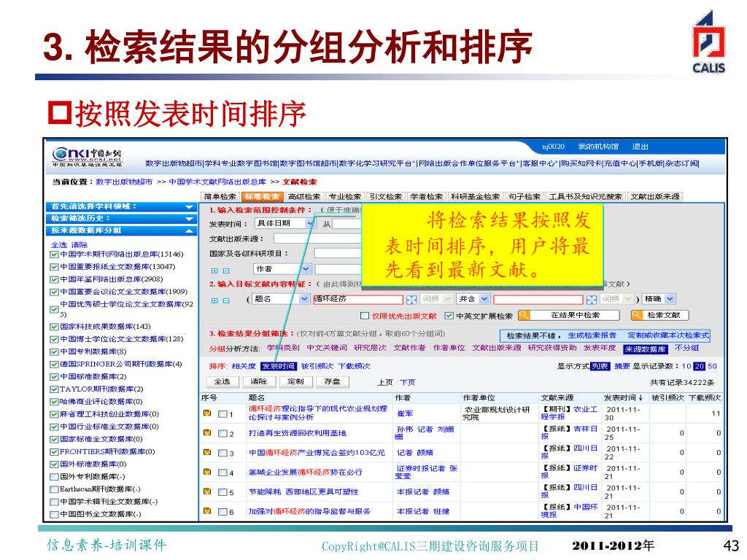Viewport: 747px width, 560px height.
Task: Toggle the 中国学术期刊网络出版总库 checkbox
Action: click(54, 254)
